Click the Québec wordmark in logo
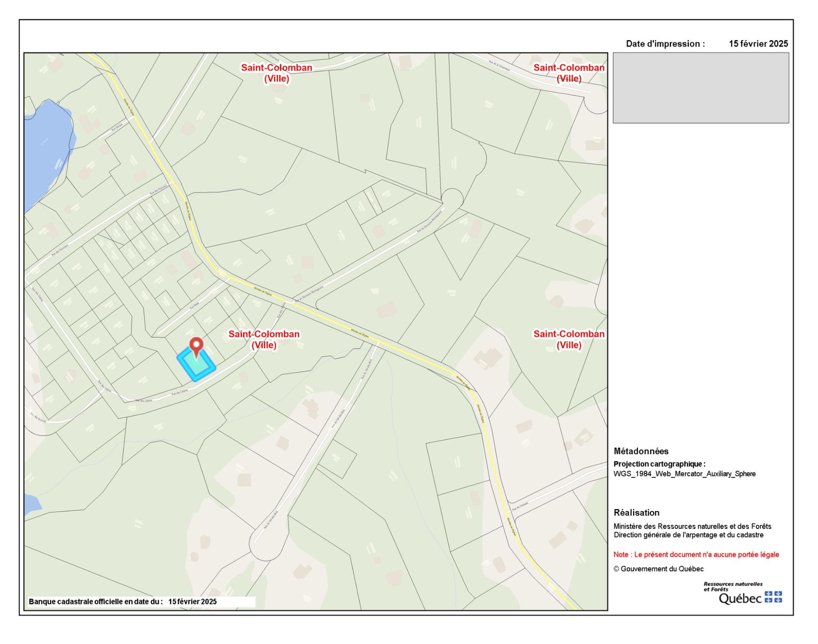The width and height of the screenshot is (818, 644). [740, 598]
